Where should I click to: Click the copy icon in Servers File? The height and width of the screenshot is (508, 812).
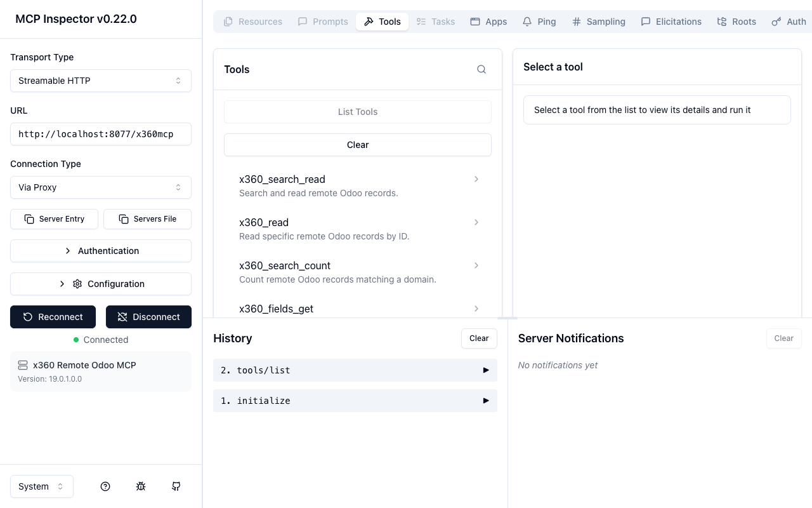coord(124,219)
